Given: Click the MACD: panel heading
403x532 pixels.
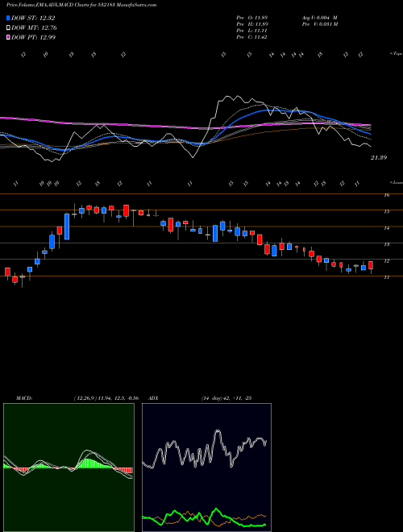Looking at the screenshot, I should (23, 398).
